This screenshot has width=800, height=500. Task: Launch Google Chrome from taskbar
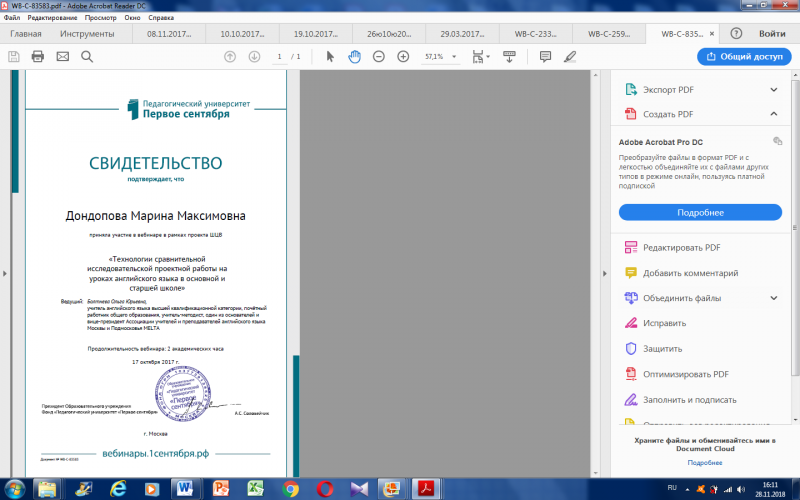[x=290, y=489]
